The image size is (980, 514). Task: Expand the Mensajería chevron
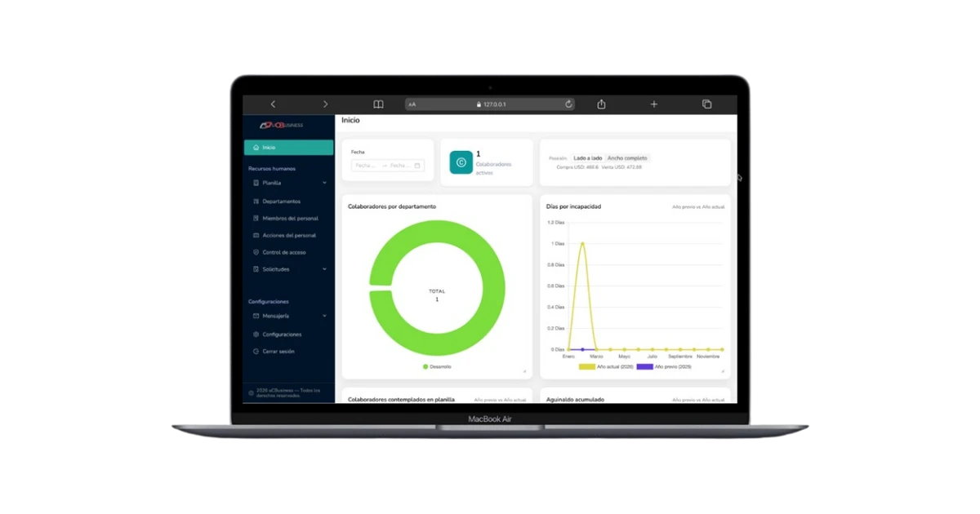(x=324, y=316)
